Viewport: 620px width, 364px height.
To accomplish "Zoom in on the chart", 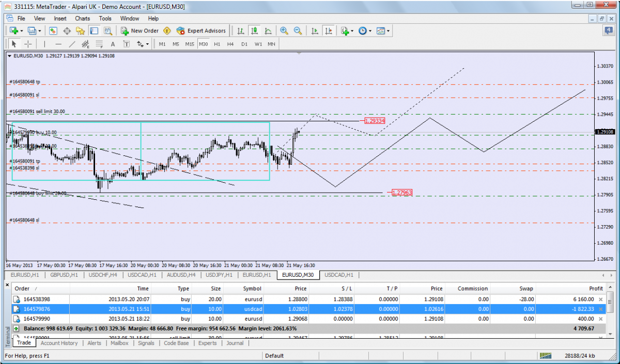I will pyautogui.click(x=284, y=31).
